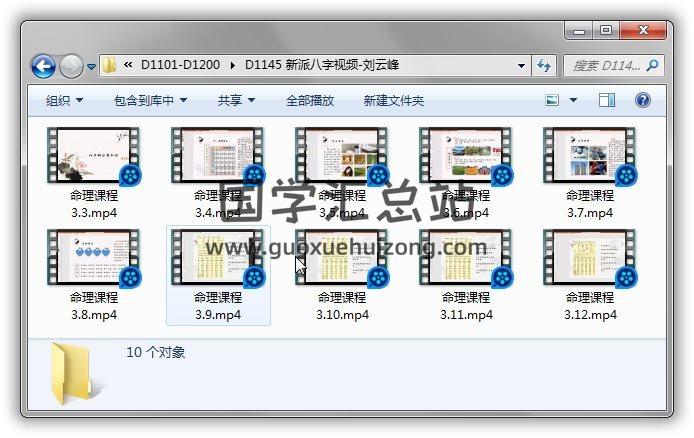Select the 命理课程3.4.mp4 video thumbnail
Screen dimensions: 694x438
(217, 155)
